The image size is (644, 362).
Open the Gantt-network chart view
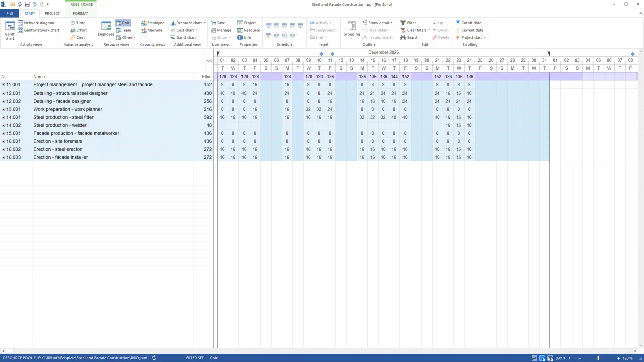tap(38, 30)
